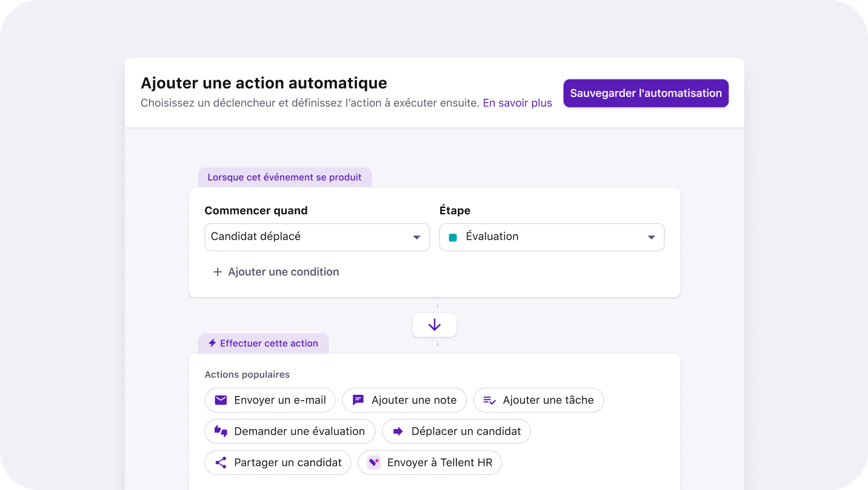Screen dimensions: 868x490
Task: Click the chevron on the Candidat déplacé selector
Action: pos(418,237)
